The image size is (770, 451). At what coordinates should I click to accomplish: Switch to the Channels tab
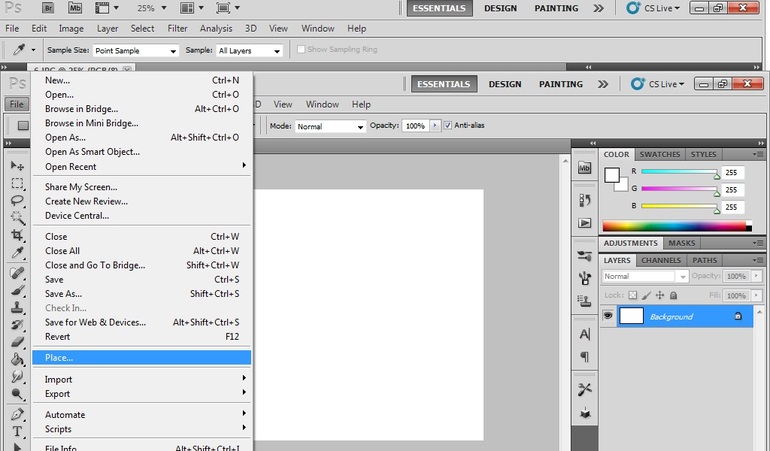(660, 260)
